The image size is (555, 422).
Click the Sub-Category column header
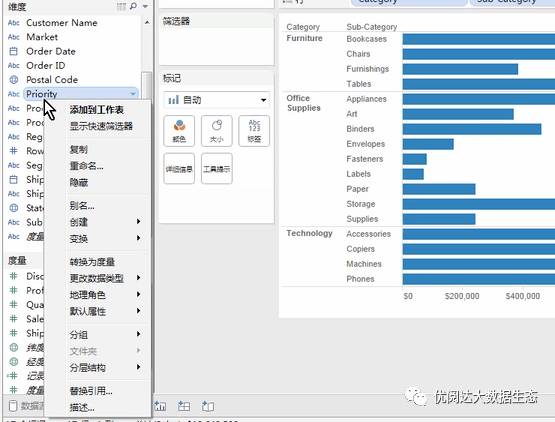(372, 27)
